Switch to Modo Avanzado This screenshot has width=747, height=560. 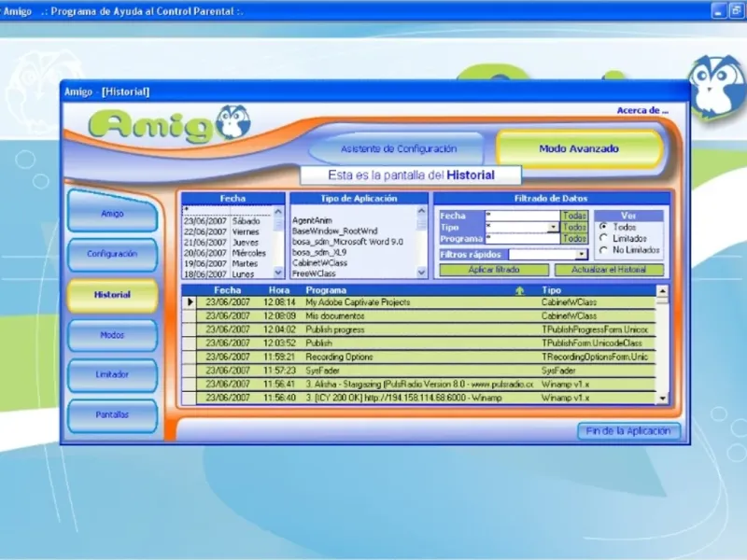(579, 148)
